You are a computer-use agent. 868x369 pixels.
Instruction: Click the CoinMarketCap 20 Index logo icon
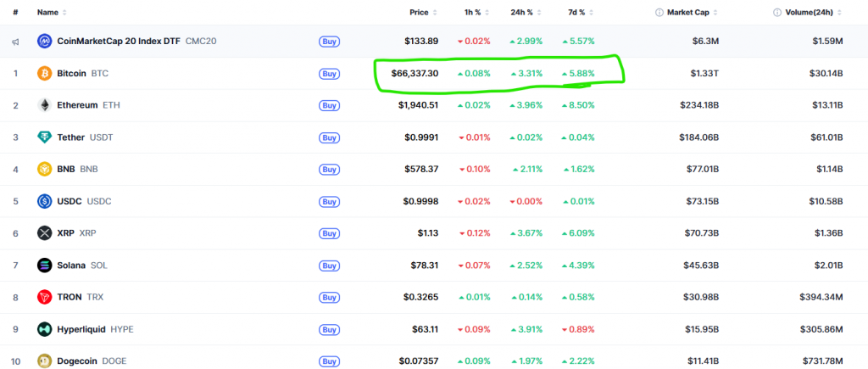(44, 41)
